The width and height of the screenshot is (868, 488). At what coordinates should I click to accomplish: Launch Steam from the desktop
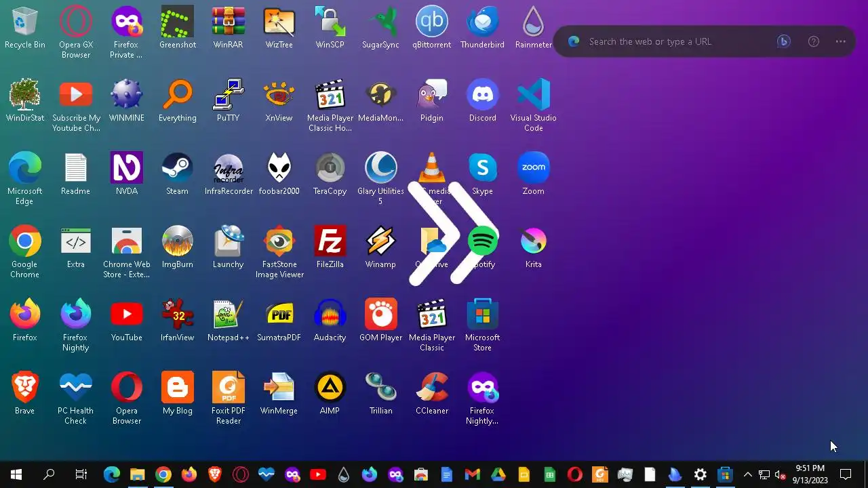coord(178,175)
